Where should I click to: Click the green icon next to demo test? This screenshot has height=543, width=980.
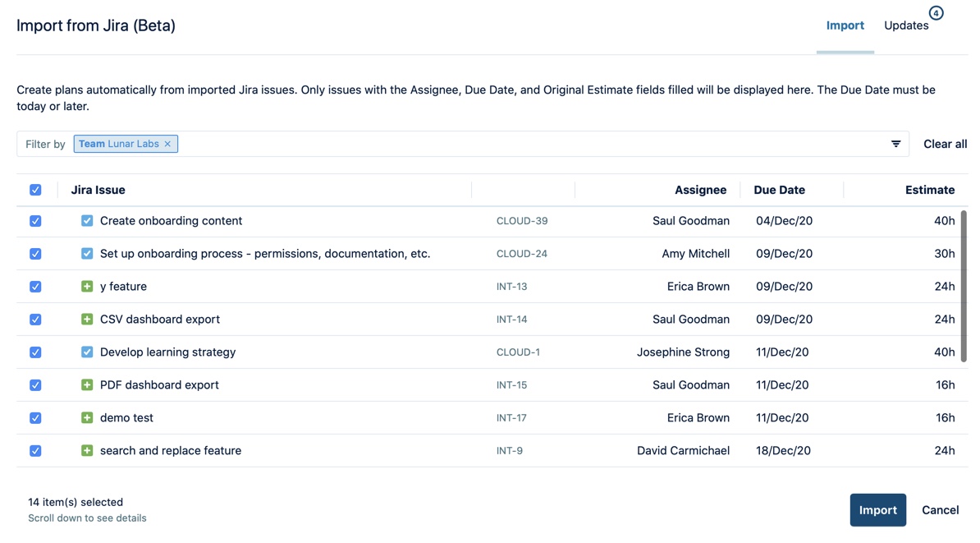[x=87, y=417]
